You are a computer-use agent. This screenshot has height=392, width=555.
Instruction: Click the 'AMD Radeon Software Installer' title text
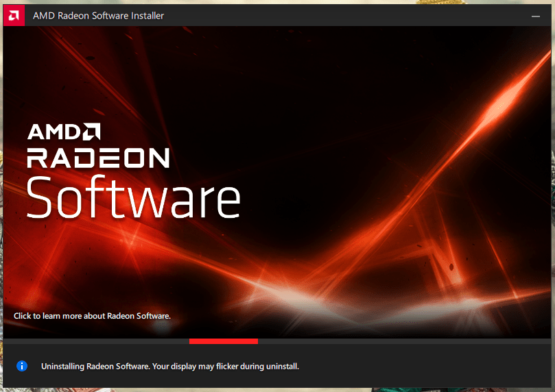98,16
